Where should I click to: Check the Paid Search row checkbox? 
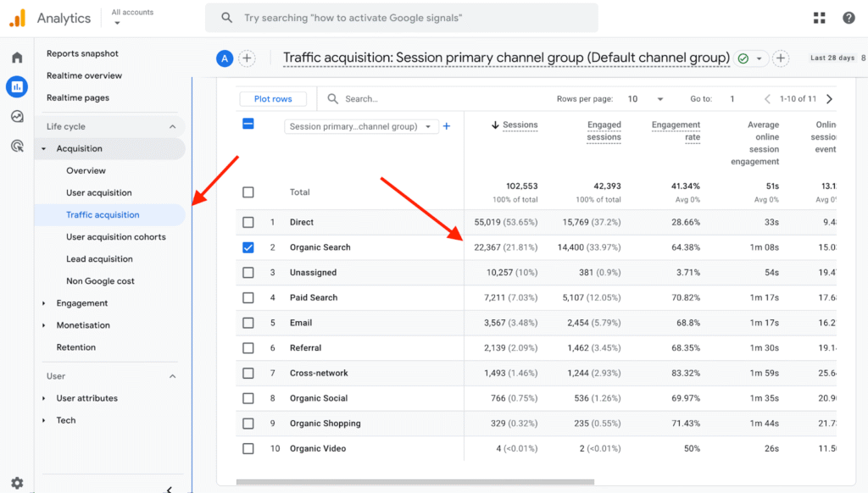pyautogui.click(x=248, y=297)
